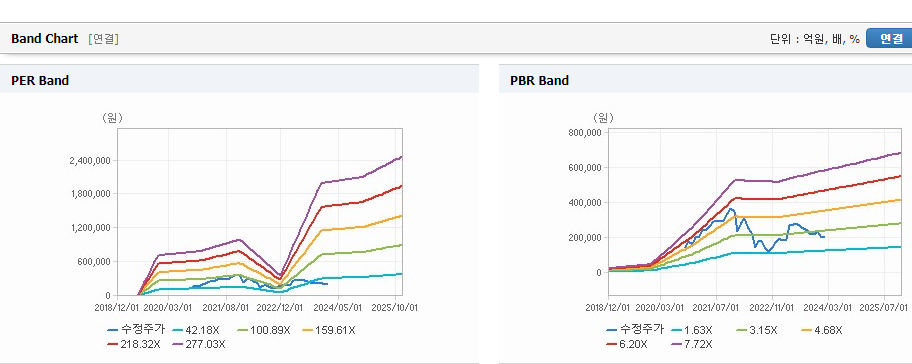The height and width of the screenshot is (364, 912).
Task: Click the 800,000 axis label in PBR chart
Action: point(585,133)
